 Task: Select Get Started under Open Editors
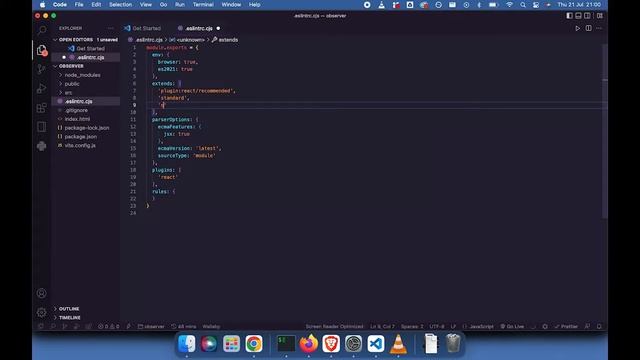90,49
